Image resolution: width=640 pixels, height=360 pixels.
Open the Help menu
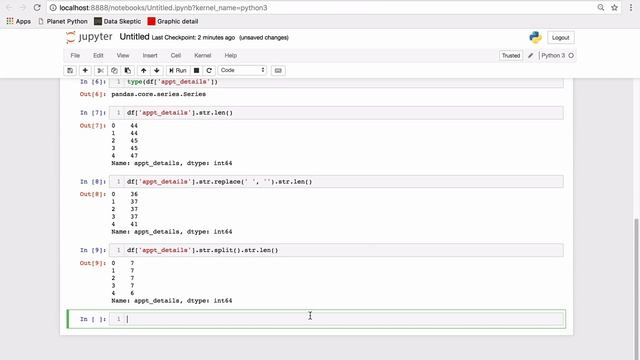(x=231, y=56)
